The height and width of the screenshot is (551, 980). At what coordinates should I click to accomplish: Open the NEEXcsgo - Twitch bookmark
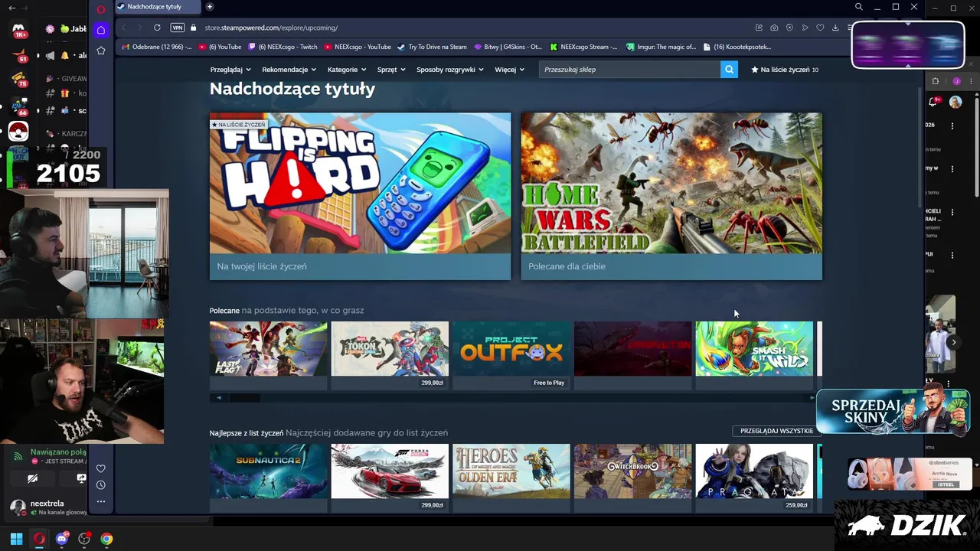(282, 47)
